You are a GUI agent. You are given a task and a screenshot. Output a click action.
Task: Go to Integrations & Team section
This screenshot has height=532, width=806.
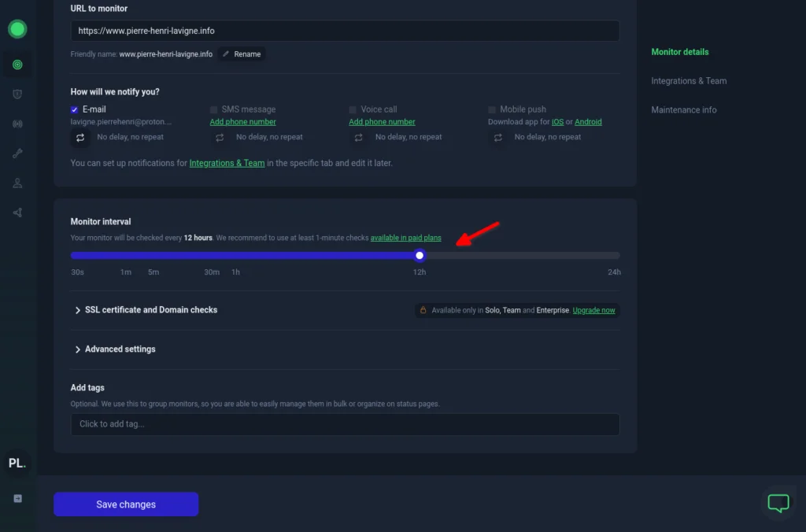pos(689,81)
